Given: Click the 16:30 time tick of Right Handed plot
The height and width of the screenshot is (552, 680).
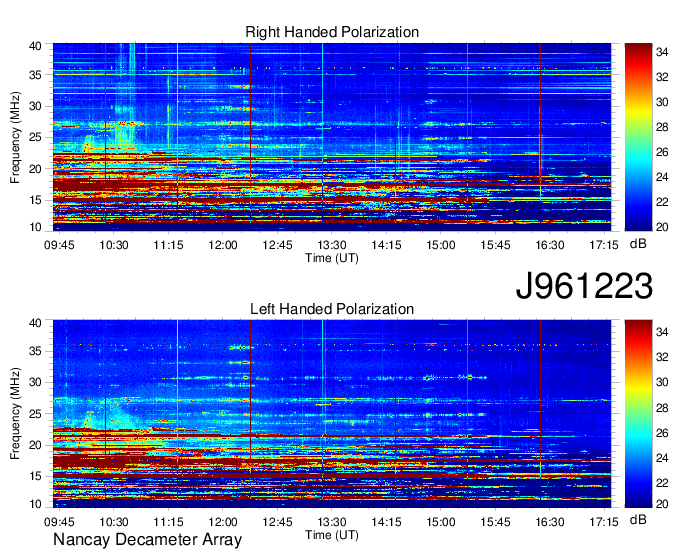Looking at the screenshot, I should tap(549, 245).
